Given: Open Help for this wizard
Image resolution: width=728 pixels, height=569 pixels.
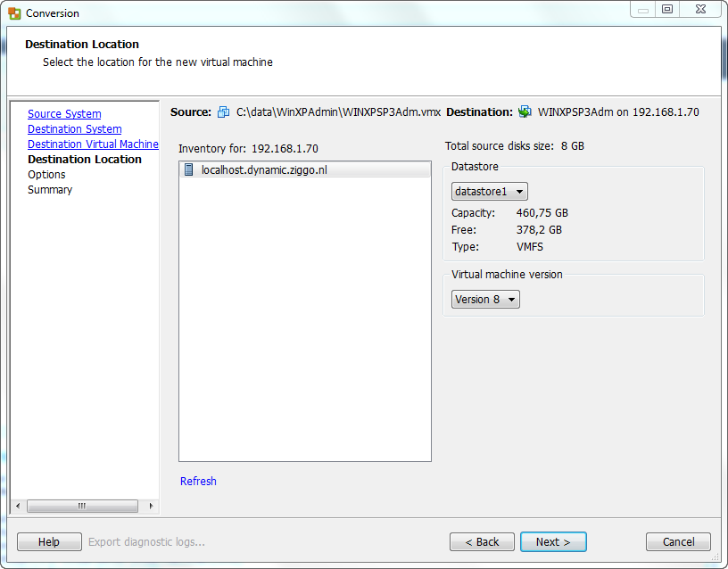Looking at the screenshot, I should pos(49,542).
